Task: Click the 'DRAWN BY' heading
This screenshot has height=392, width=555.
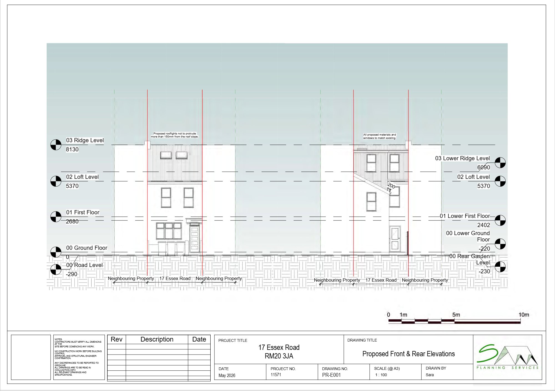Action: (x=436, y=368)
